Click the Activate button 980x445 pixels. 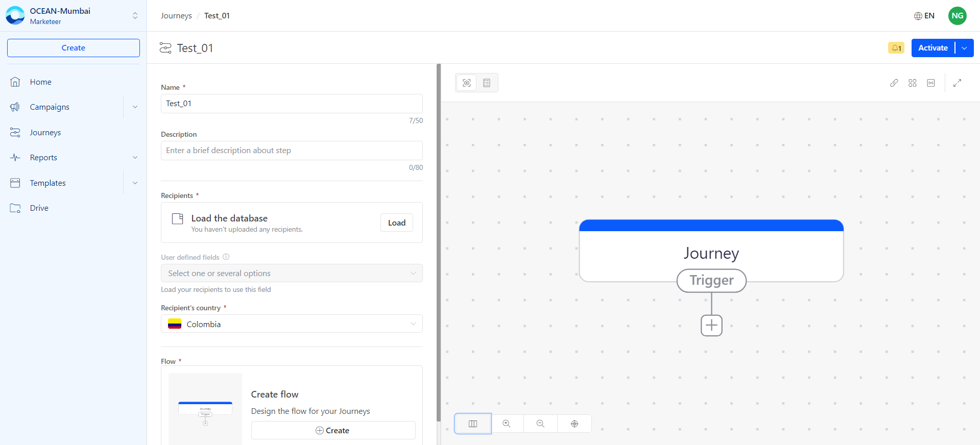[x=933, y=48]
